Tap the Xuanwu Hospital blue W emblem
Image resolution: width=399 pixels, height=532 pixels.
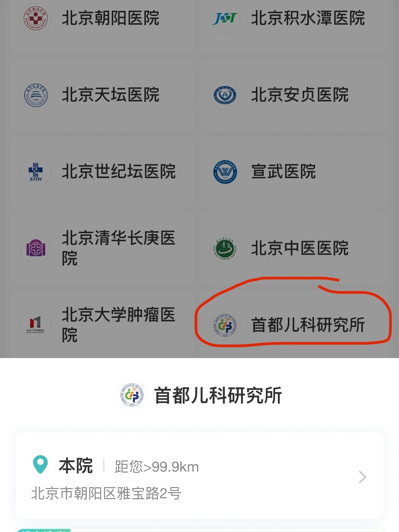click(x=225, y=172)
